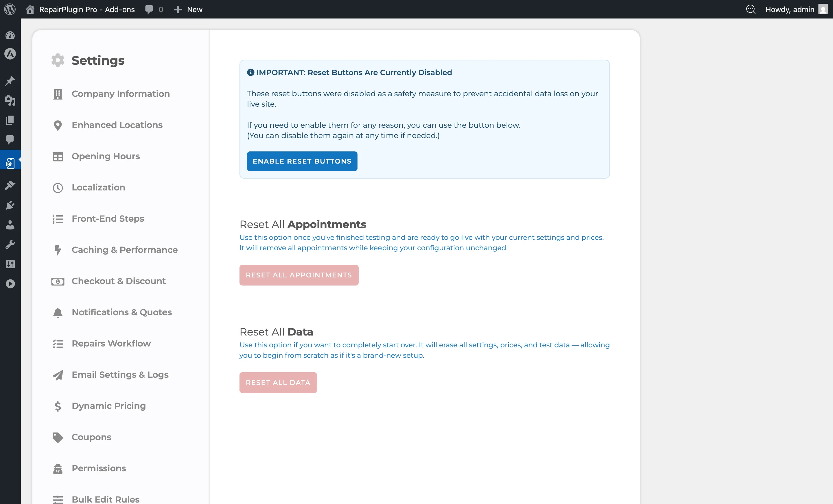Open the Howdy, admin account link
Viewport: 833px width, 504px height.
[790, 9]
